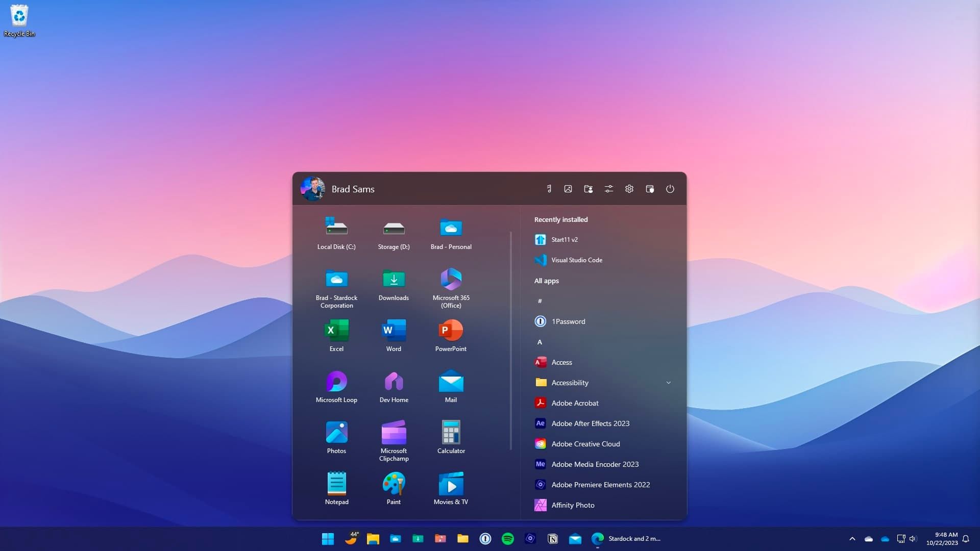Click the volume speaker tray icon

tap(913, 539)
